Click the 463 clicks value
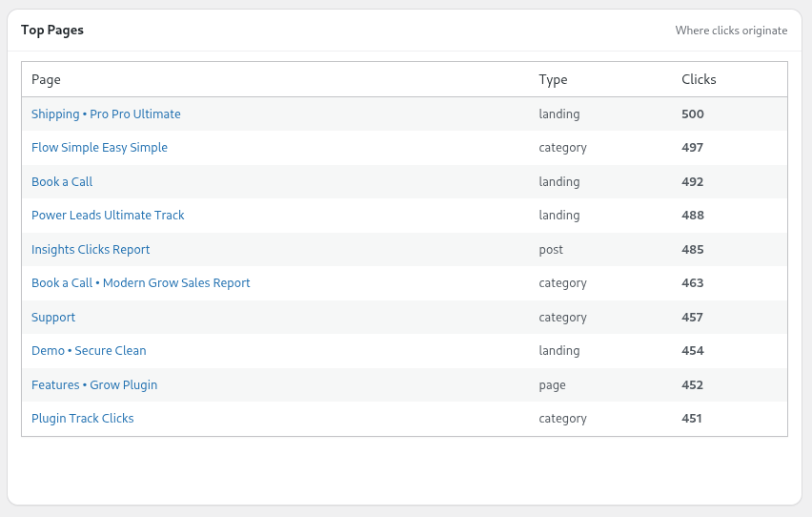 pos(693,283)
